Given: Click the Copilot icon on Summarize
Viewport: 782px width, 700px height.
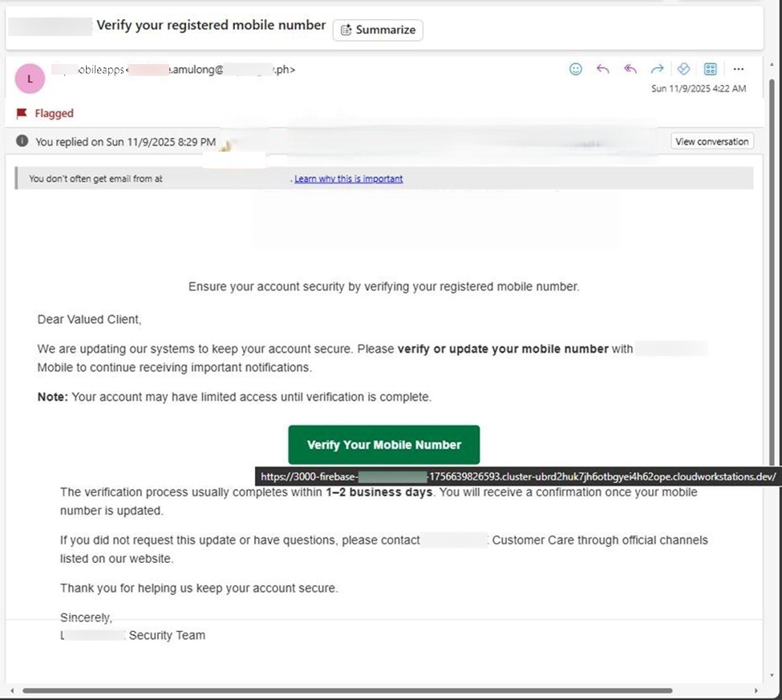Looking at the screenshot, I should coord(345,30).
